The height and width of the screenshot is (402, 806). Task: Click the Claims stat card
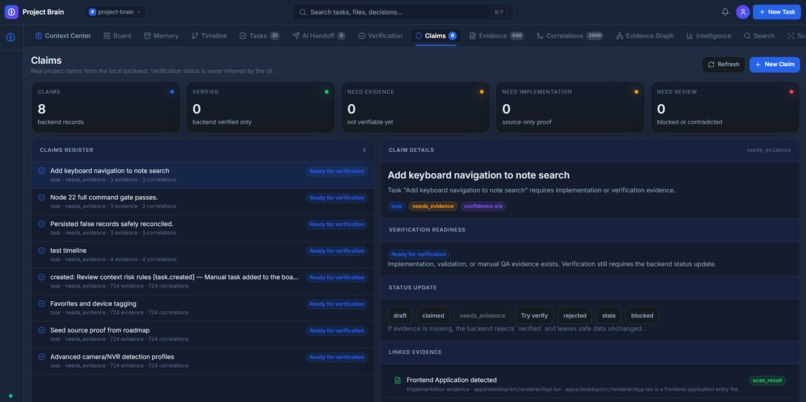(x=106, y=107)
